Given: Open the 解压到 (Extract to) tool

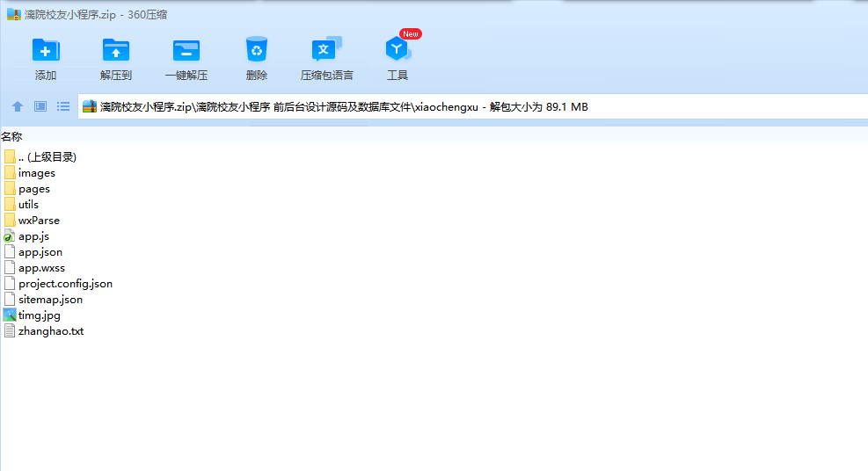Looking at the screenshot, I should coord(116,50).
